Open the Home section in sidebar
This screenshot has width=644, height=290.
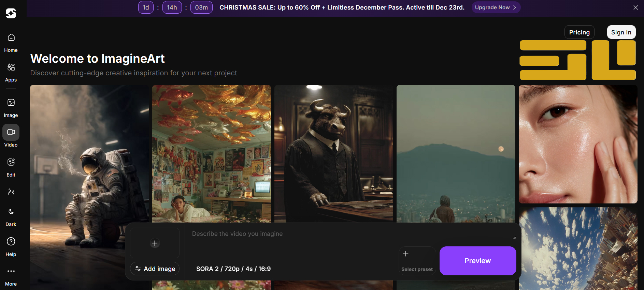(11, 43)
